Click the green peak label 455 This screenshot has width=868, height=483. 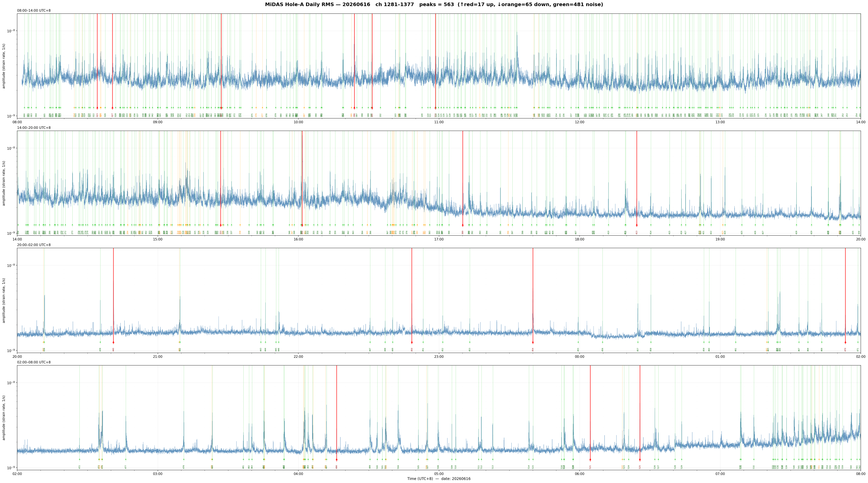578,350
